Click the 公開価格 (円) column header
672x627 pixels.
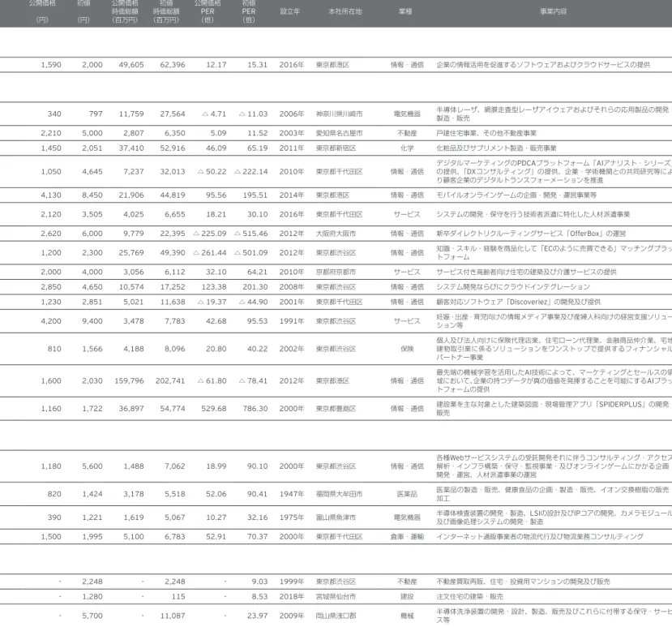(42, 11)
